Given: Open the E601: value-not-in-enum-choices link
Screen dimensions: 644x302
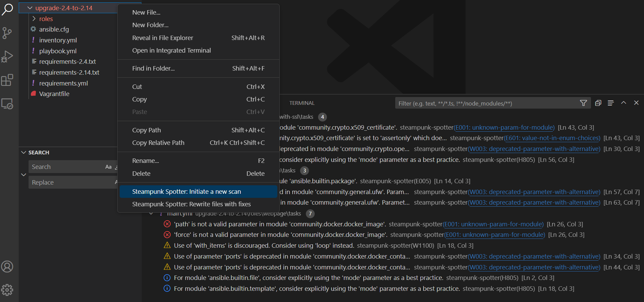Looking at the screenshot, I should pyautogui.click(x=552, y=138).
